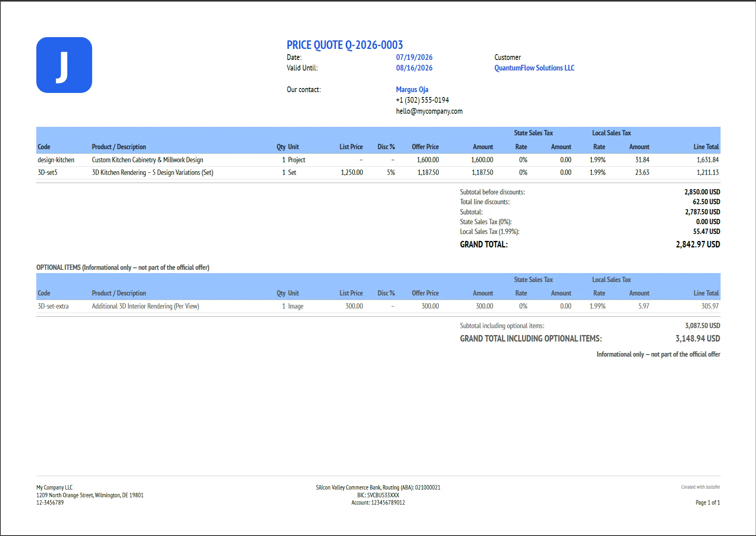Click the OPTIONAL ITEMS section heading
This screenshot has width=756, height=536.
point(123,267)
